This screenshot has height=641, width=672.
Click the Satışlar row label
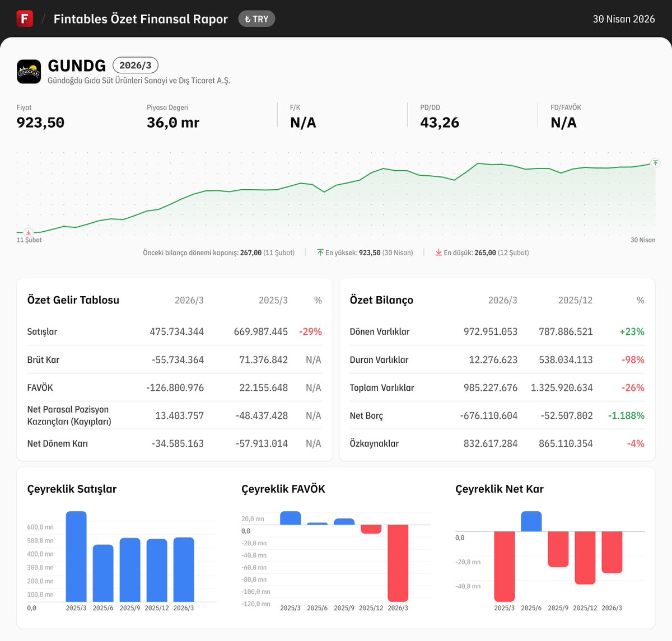tap(42, 331)
